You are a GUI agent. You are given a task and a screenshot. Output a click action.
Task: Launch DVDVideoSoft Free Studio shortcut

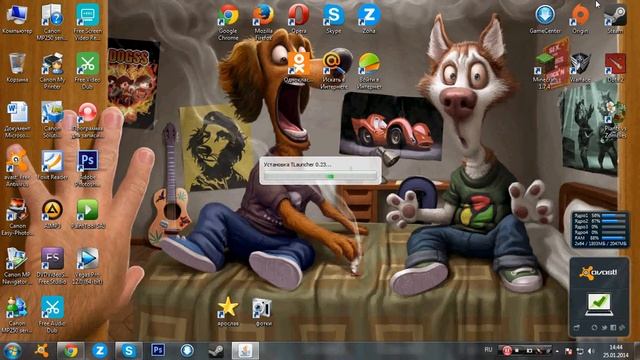click(52, 266)
